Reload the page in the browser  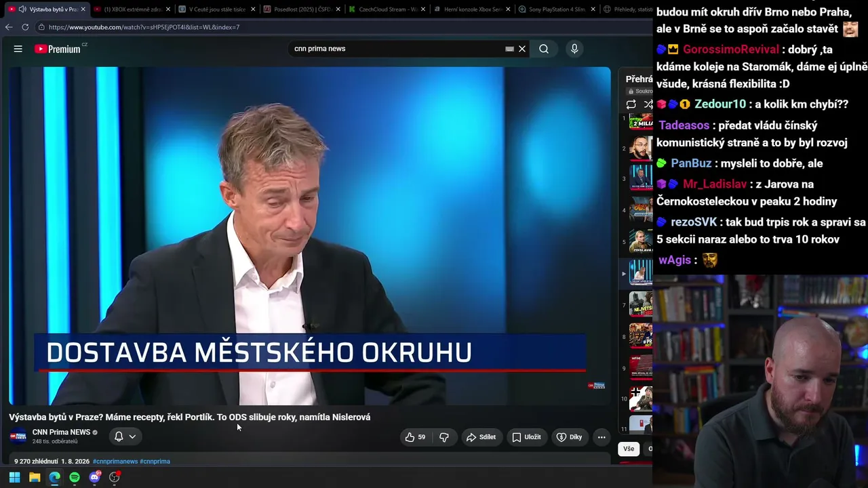[x=25, y=27]
